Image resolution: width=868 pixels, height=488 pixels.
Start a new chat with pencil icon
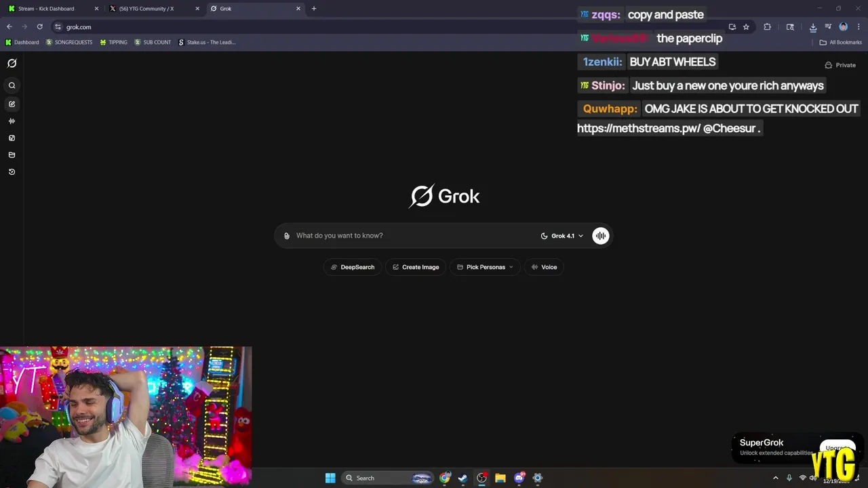(12, 104)
